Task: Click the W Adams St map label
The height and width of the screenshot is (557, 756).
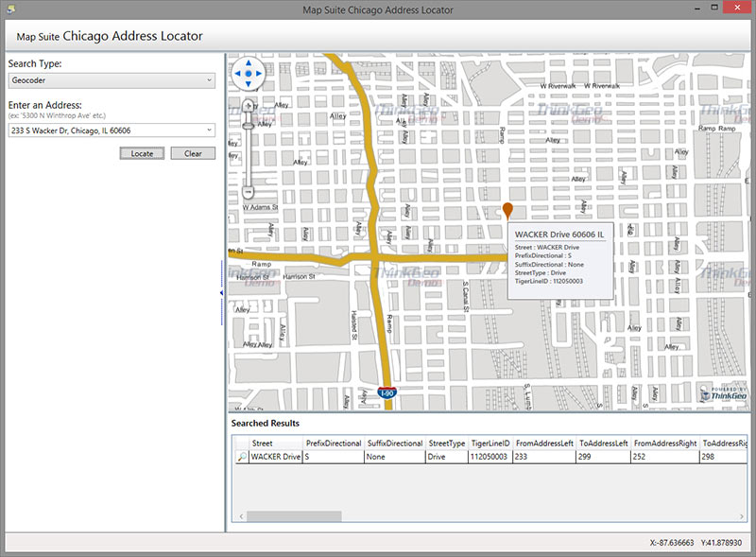Action: click(261, 207)
